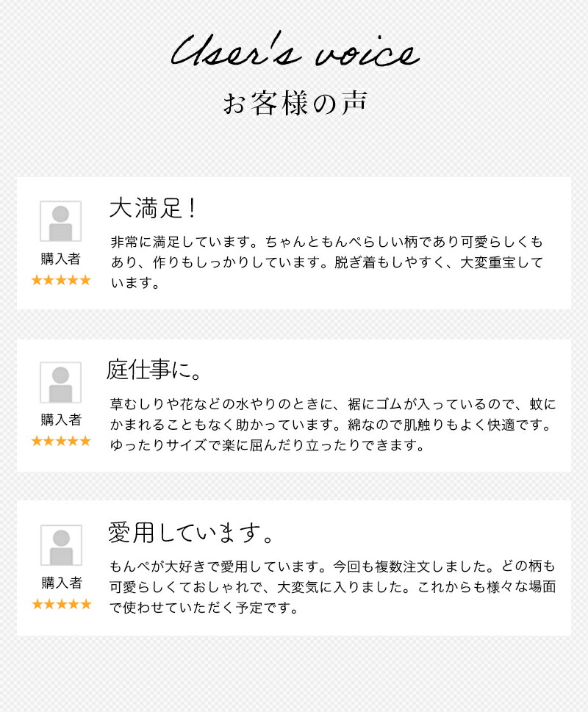588x712 pixels.
Task: Click the star rating of 愛用しています review
Action: pyautogui.click(x=62, y=604)
